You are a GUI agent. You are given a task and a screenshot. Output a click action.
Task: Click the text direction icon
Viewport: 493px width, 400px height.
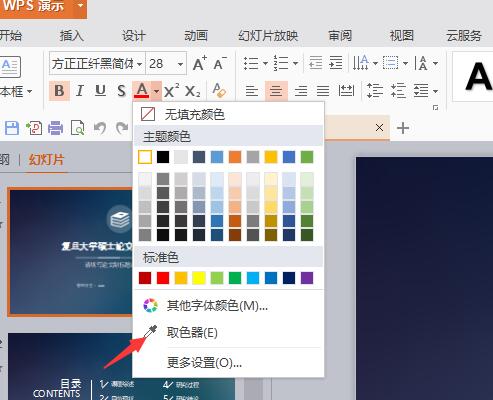pyautogui.click(x=361, y=63)
